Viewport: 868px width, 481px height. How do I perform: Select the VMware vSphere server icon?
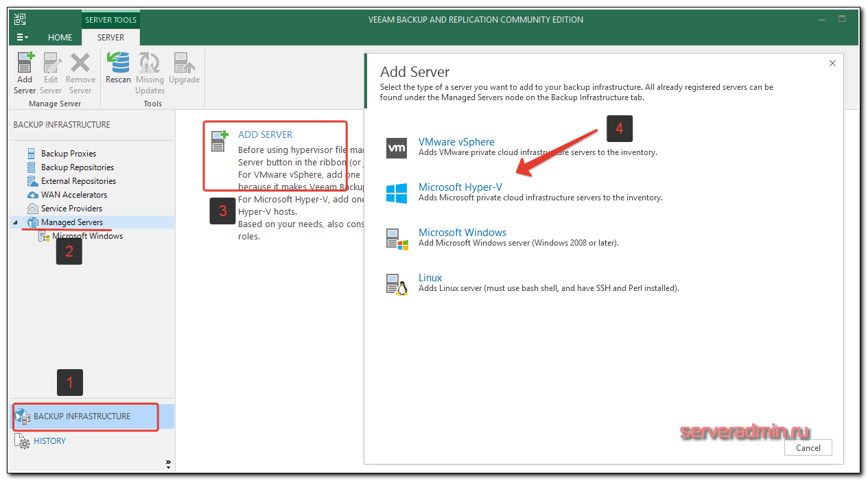[x=397, y=148]
